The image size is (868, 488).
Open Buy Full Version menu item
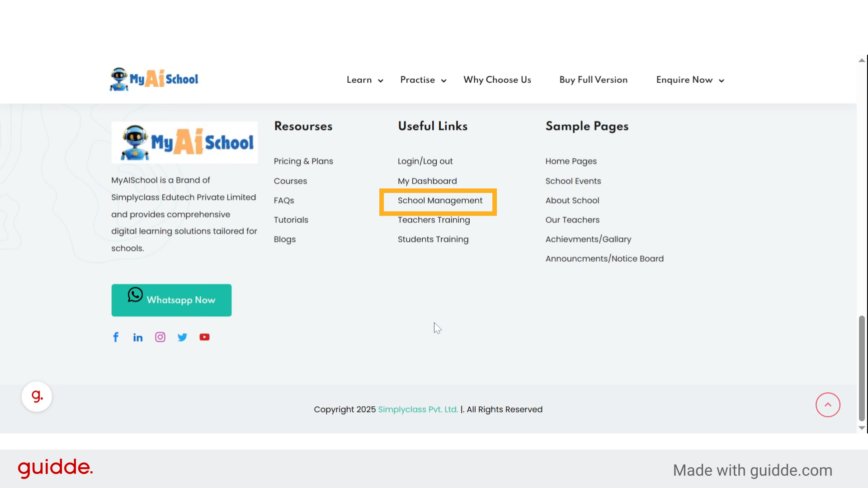(593, 80)
